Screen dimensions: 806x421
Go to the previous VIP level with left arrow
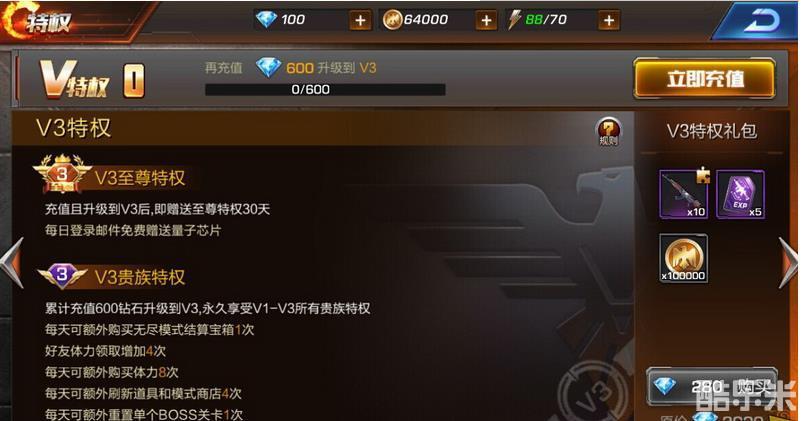(x=12, y=262)
